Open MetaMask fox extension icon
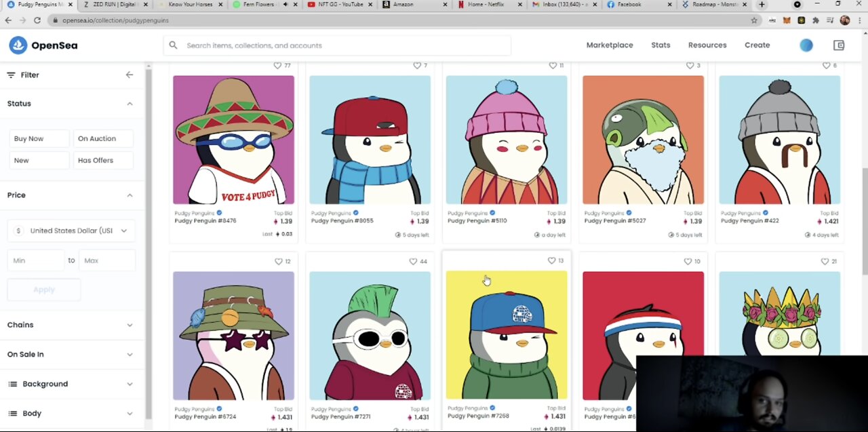 tap(787, 20)
